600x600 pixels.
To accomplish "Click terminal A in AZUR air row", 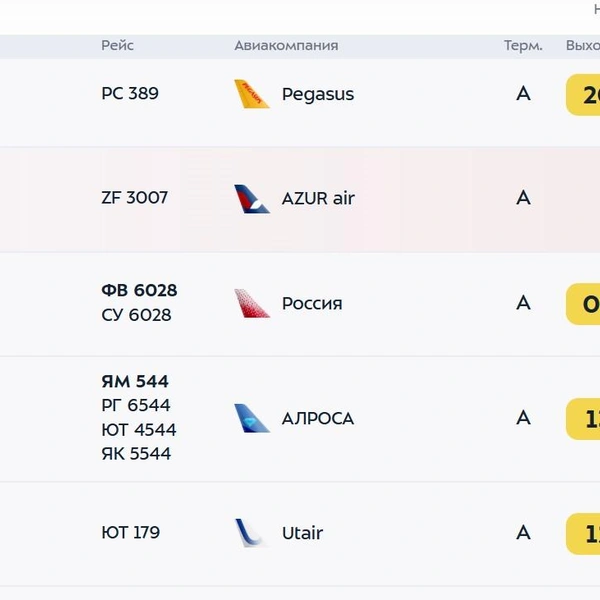I will 523,198.
